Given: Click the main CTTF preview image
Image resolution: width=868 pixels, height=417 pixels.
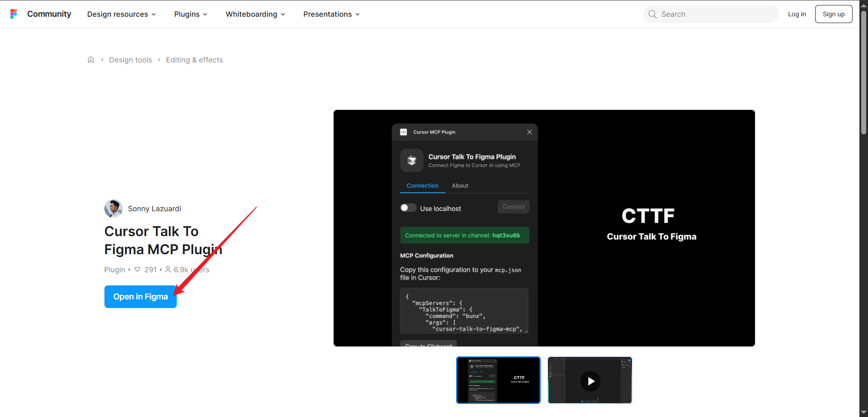Looking at the screenshot, I should (544, 228).
